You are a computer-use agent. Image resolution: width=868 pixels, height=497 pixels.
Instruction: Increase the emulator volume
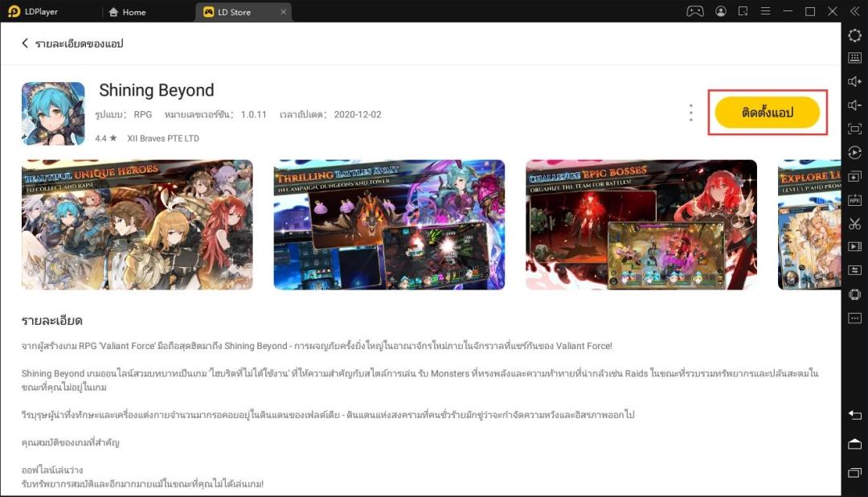click(x=854, y=81)
